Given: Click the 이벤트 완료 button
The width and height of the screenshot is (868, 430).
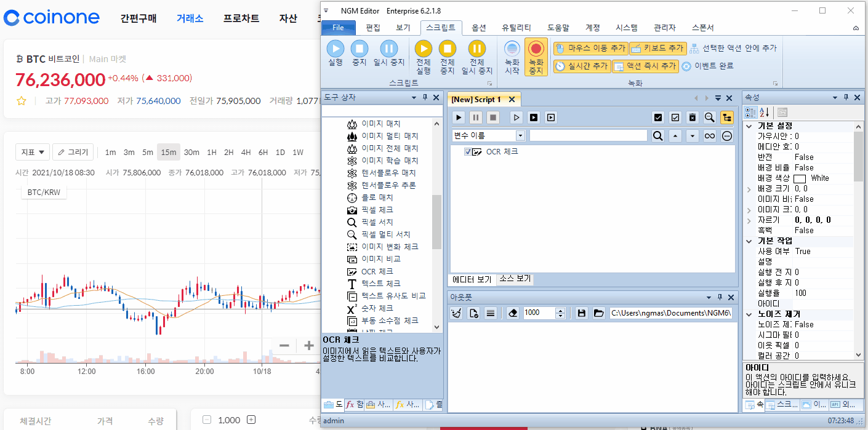Looking at the screenshot, I should pyautogui.click(x=708, y=66).
